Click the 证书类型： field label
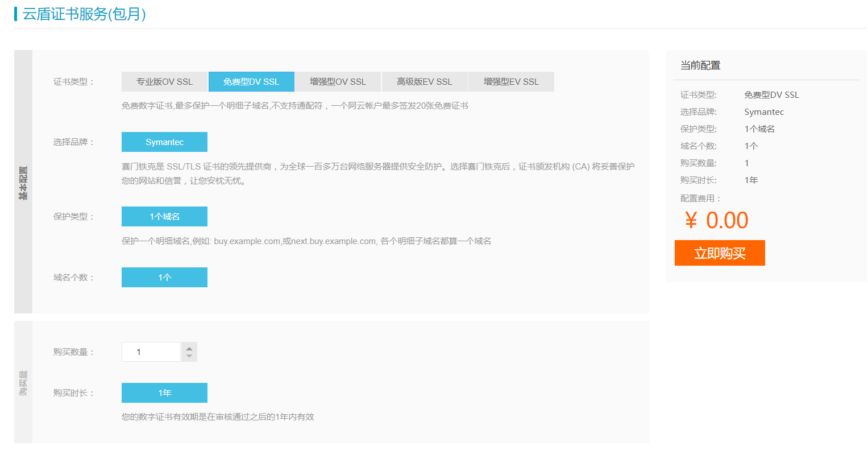Image resolution: width=868 pixels, height=450 pixels. (x=74, y=82)
